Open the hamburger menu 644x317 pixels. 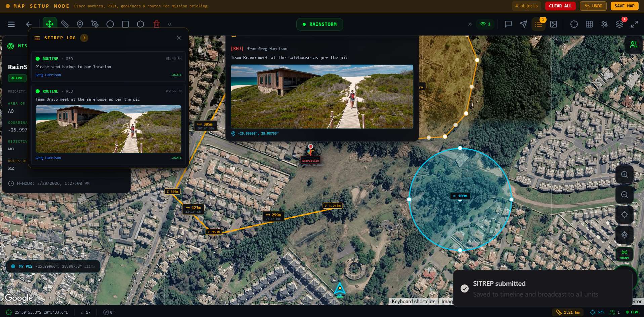[x=11, y=24]
